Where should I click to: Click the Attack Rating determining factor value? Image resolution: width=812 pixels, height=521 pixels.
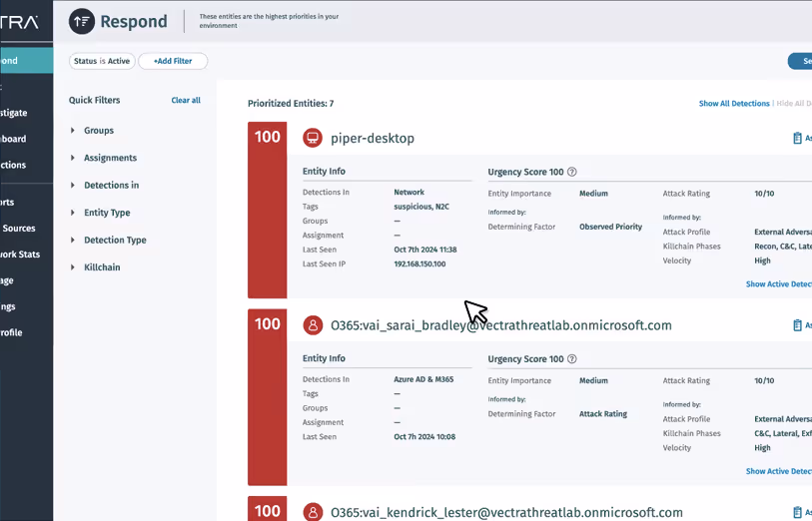point(603,414)
